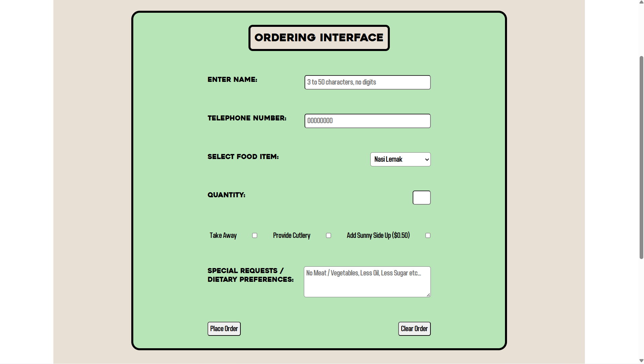
Task: Click the Ordering Interface heading
Action: [319, 38]
